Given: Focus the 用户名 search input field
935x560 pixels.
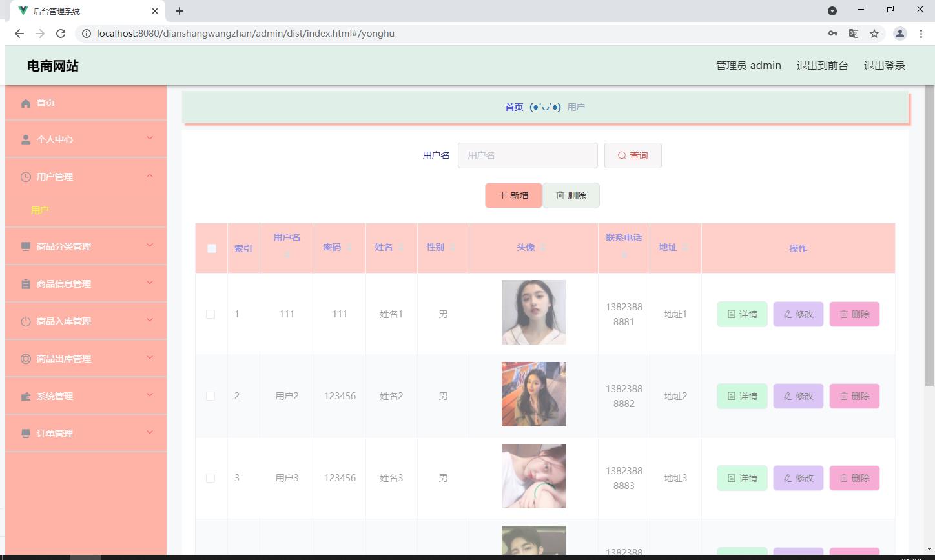Looking at the screenshot, I should point(528,155).
